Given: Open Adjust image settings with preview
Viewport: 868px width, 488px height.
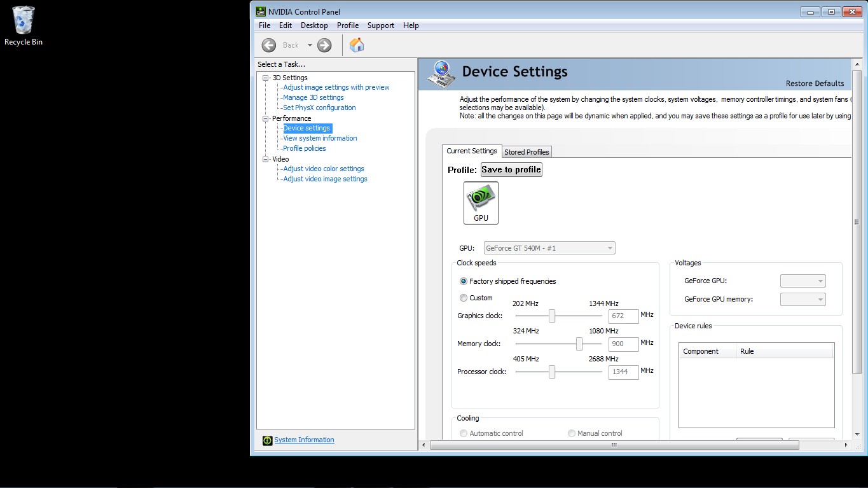Looking at the screenshot, I should 336,87.
